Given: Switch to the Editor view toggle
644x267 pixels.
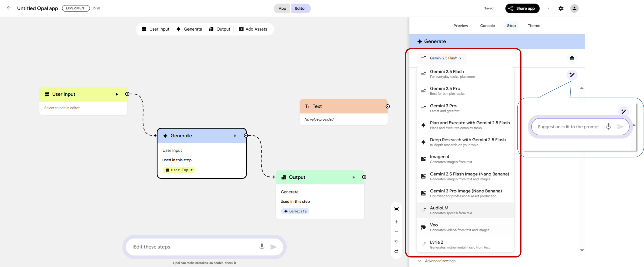Looking at the screenshot, I should click(x=300, y=8).
